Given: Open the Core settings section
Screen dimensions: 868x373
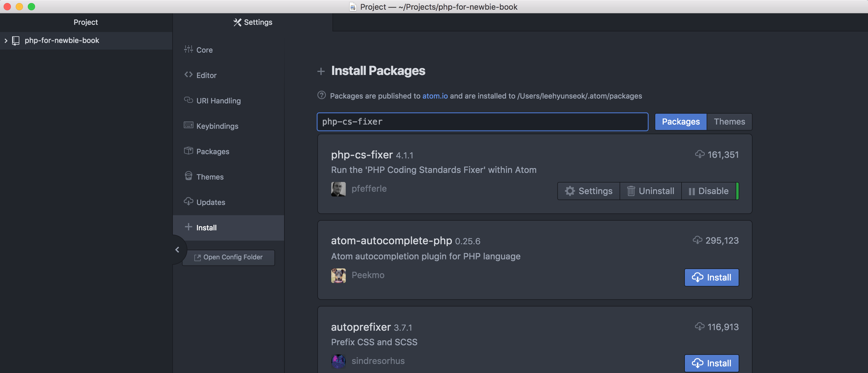Looking at the screenshot, I should tap(205, 50).
